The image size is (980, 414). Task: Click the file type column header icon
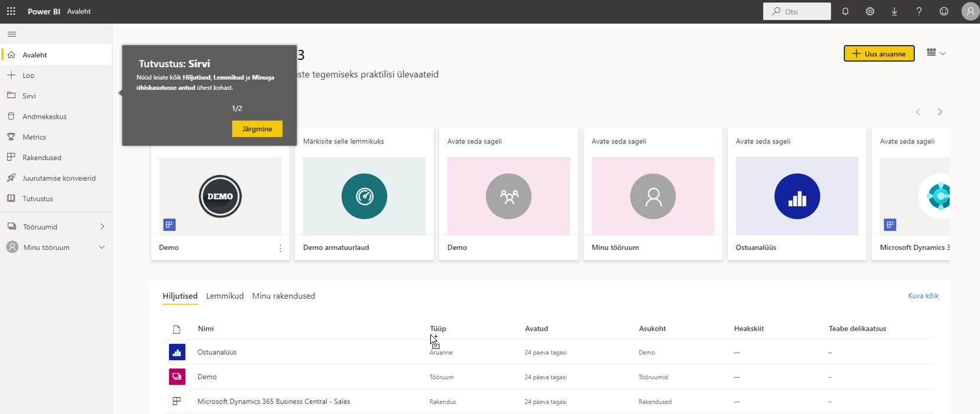[x=177, y=329]
